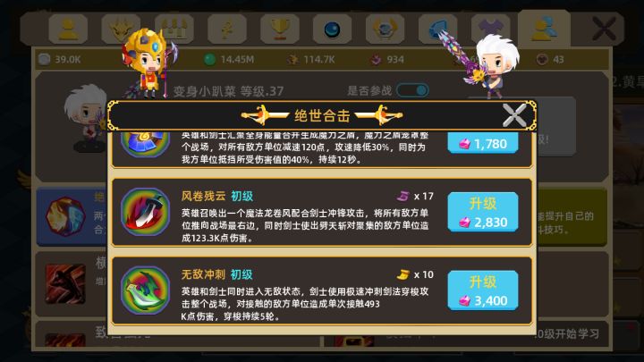Open the hero profile tab icon
This screenshot has height=362, width=644.
(68, 29)
